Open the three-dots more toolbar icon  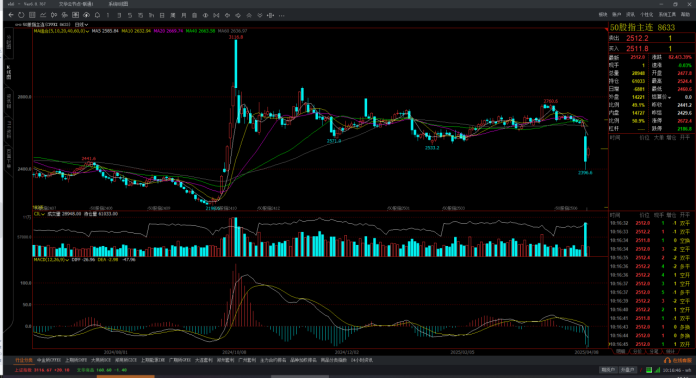281,16
